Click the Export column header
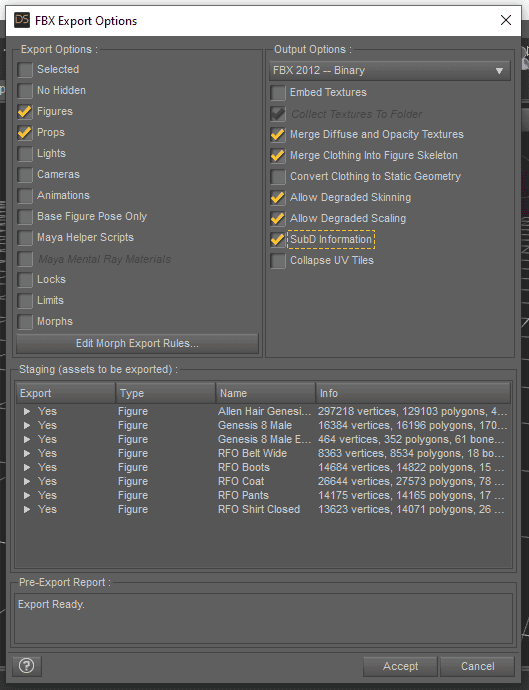 tap(66, 393)
